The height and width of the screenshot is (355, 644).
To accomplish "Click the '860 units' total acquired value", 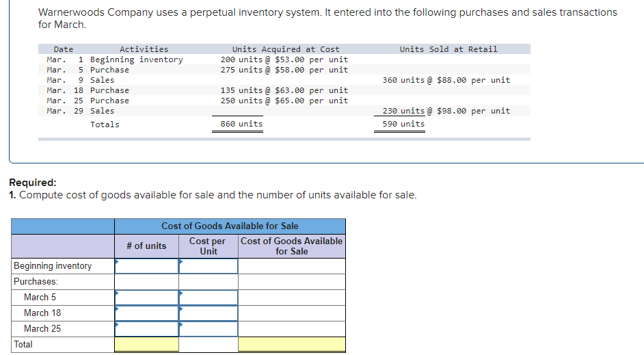I will coord(241,124).
